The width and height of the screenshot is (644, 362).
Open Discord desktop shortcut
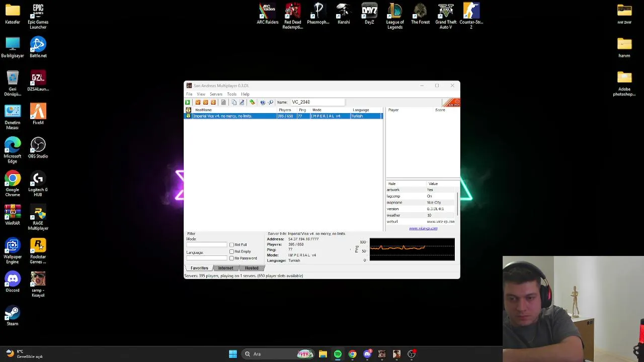pos(13,282)
